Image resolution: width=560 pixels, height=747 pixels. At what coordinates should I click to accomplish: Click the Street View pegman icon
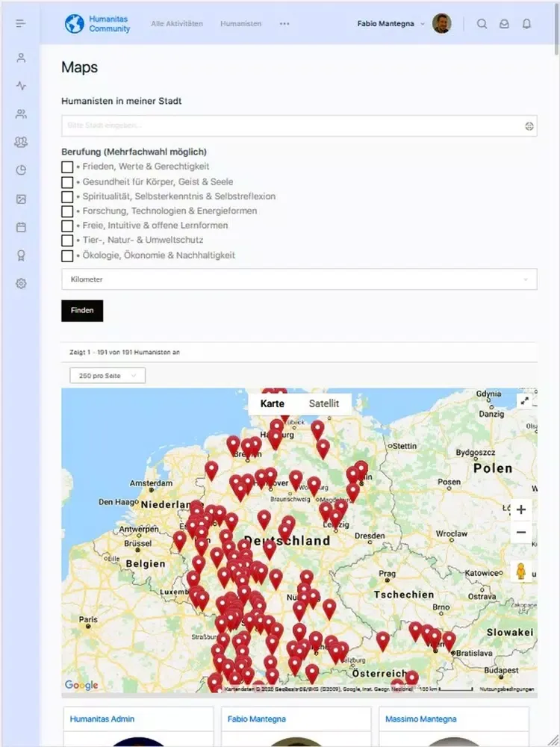point(521,571)
